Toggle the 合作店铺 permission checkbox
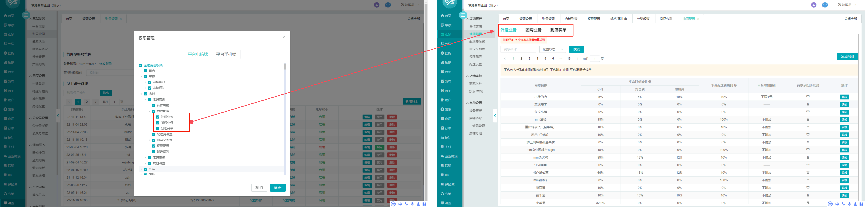The height and width of the screenshot is (210, 868). click(154, 106)
